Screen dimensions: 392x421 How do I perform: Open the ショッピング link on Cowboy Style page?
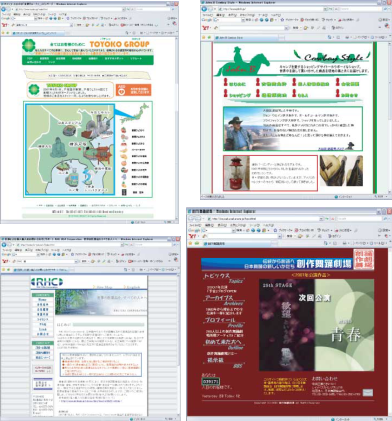[x=240, y=95]
